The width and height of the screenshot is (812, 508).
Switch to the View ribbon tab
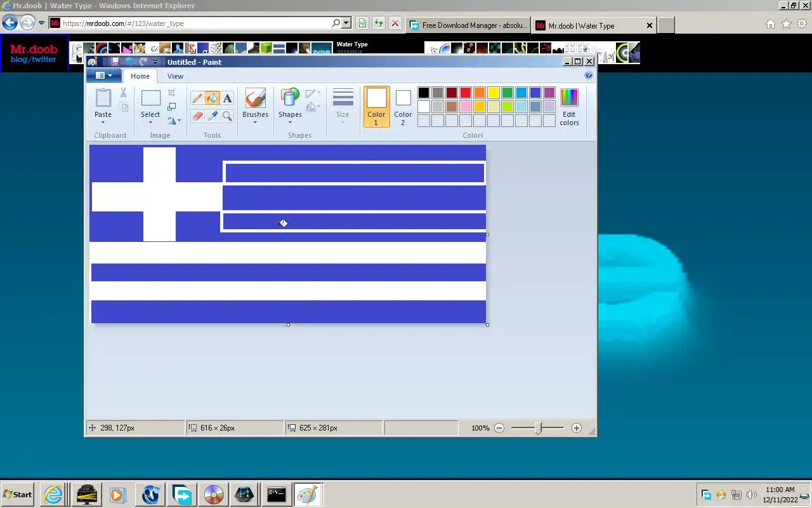(175, 76)
